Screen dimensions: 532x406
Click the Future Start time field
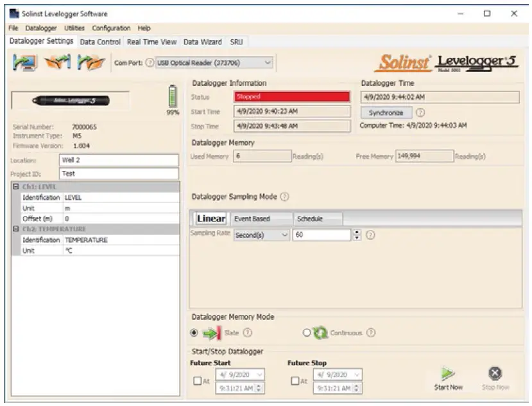pyautogui.click(x=239, y=388)
